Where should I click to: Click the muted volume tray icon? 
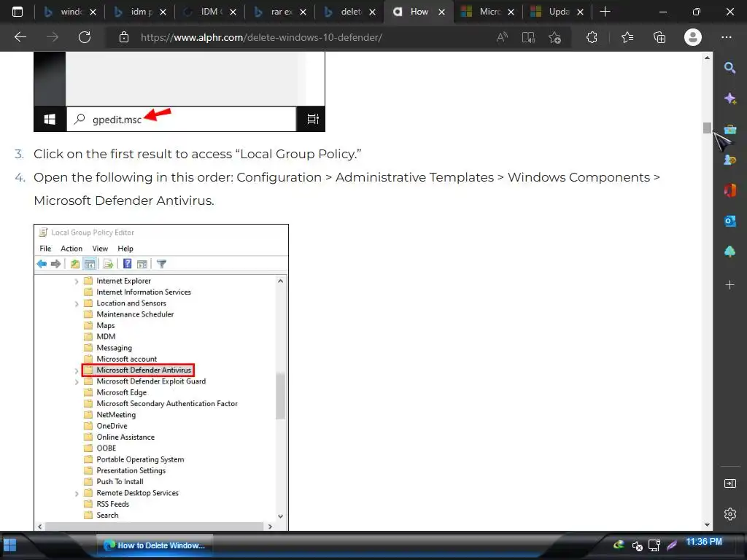[637, 545]
